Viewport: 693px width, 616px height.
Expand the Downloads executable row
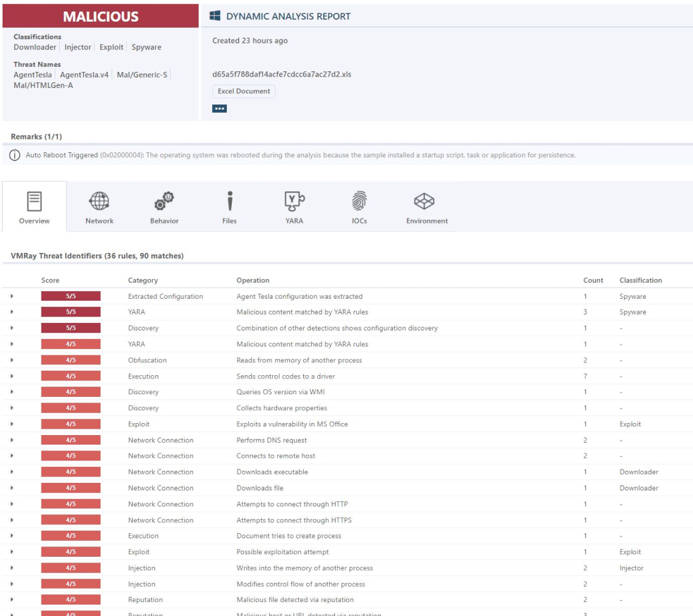click(12, 472)
